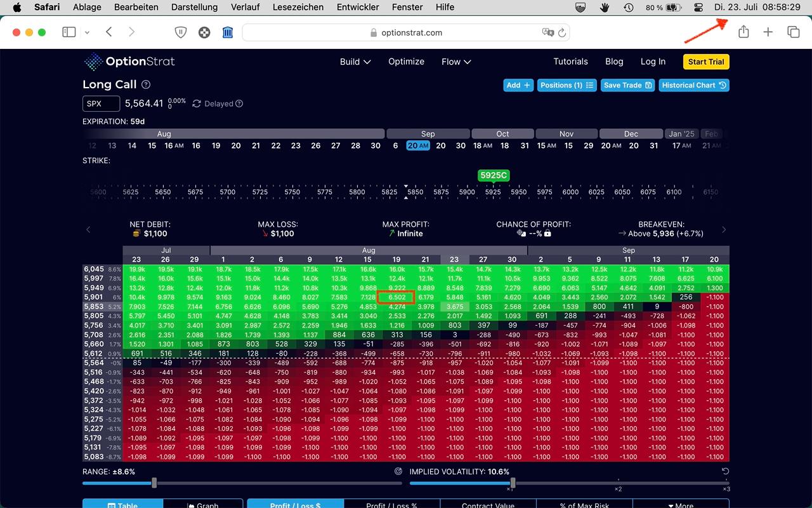The height and width of the screenshot is (508, 812).
Task: Click the shield privacy icon in Safari toolbar
Action: point(181,32)
